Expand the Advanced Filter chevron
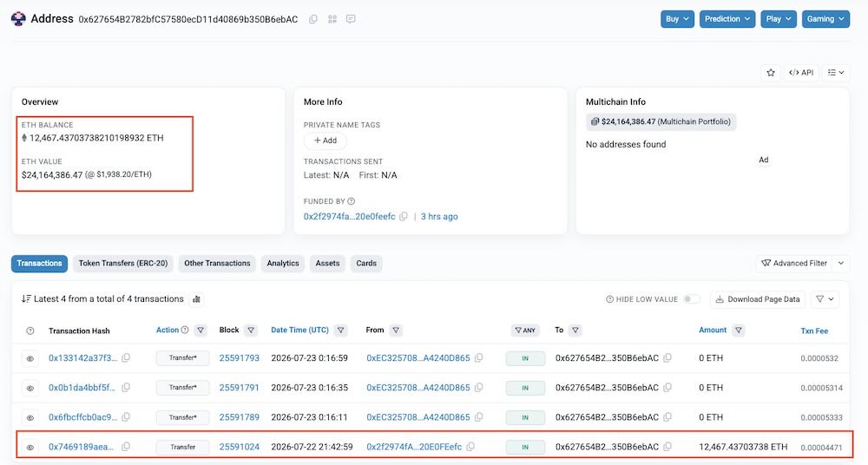 [841, 264]
